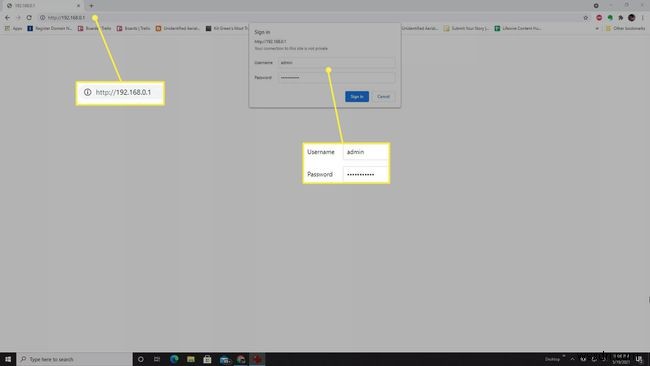The width and height of the screenshot is (650, 366).
Task: Expand the hidden bookmarks chevron
Action: [x=597, y=29]
